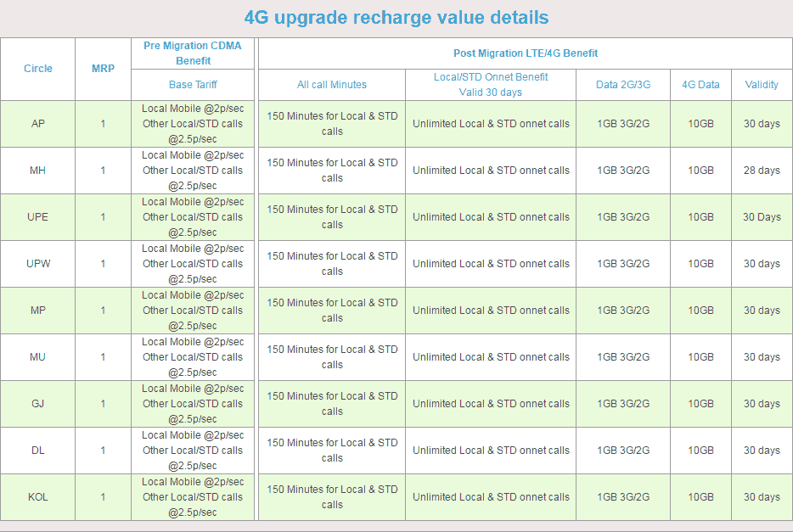
Task: Select the UPE circle cell
Action: coord(38,217)
